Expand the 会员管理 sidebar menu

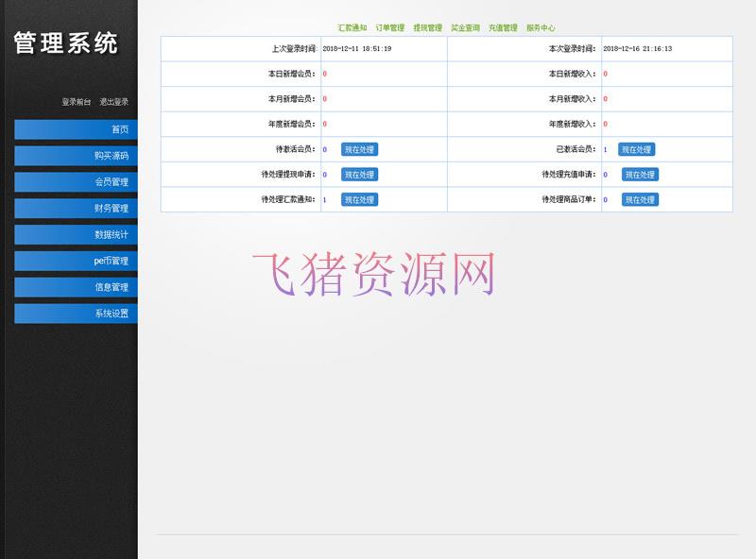(x=76, y=182)
